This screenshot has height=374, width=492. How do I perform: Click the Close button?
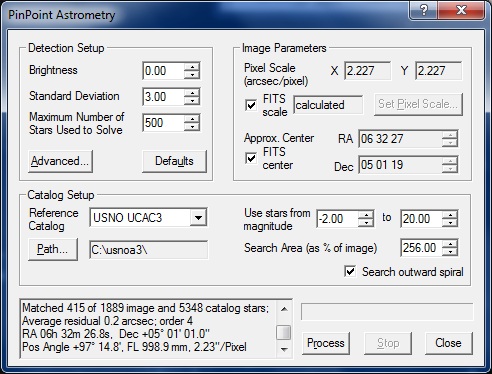click(449, 343)
